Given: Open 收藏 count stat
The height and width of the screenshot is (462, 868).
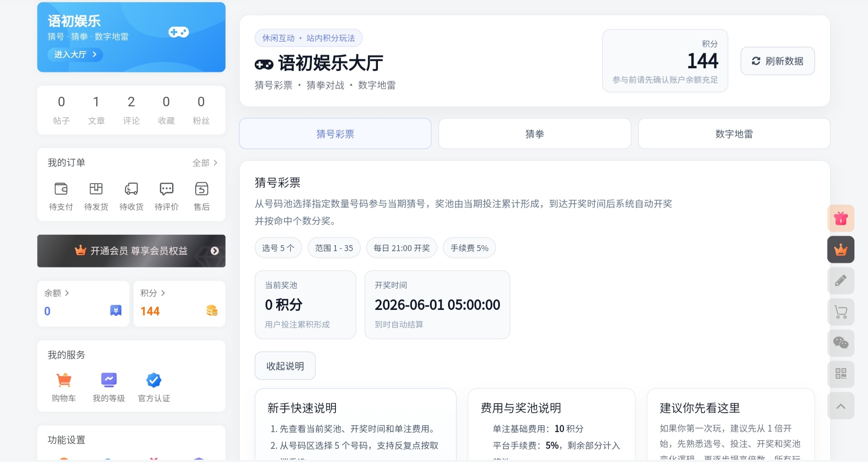Looking at the screenshot, I should (x=166, y=110).
